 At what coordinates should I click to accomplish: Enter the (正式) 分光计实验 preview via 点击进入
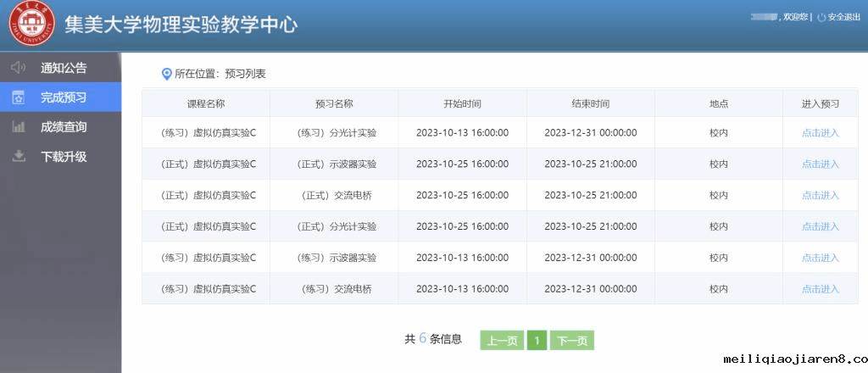pos(820,227)
